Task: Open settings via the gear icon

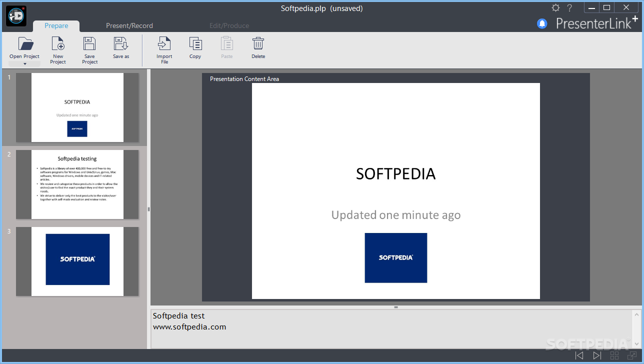Action: (555, 7)
